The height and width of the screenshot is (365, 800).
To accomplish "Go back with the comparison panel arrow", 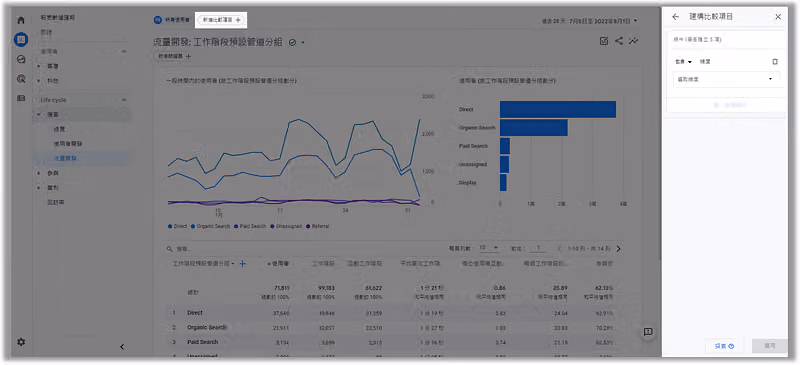I will point(676,17).
